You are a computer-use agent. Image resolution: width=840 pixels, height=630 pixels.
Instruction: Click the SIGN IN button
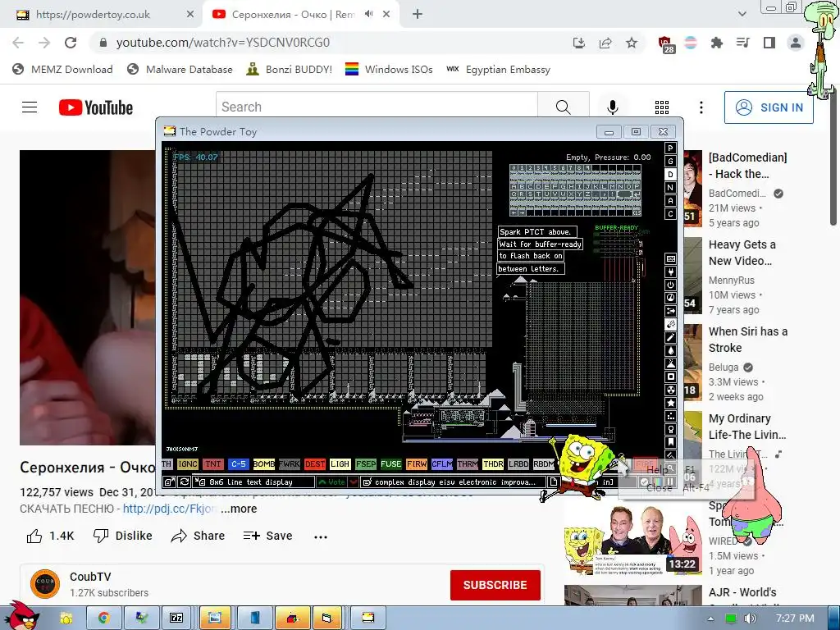[x=769, y=107]
